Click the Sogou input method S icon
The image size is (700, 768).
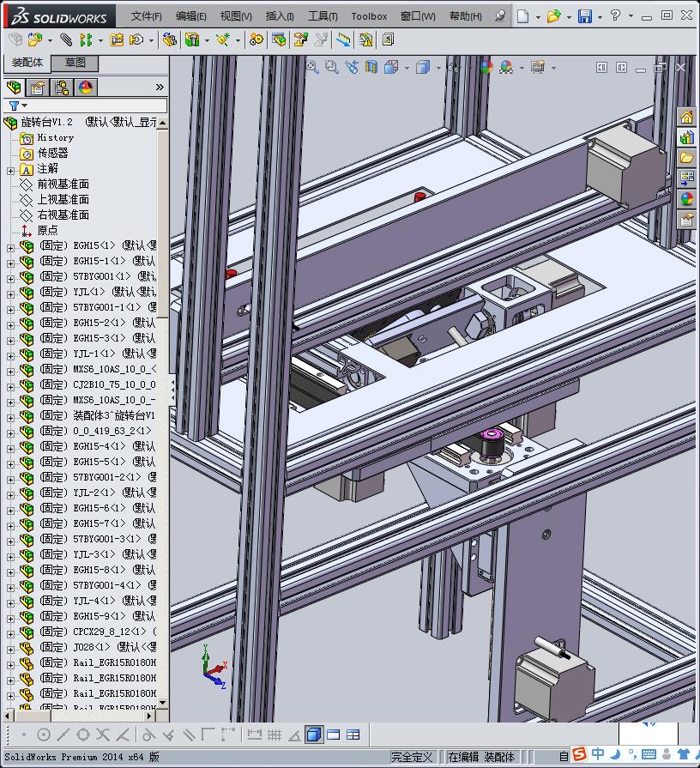(x=580, y=753)
